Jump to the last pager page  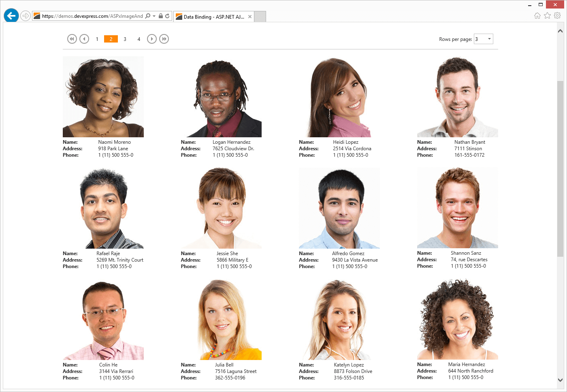(x=164, y=39)
